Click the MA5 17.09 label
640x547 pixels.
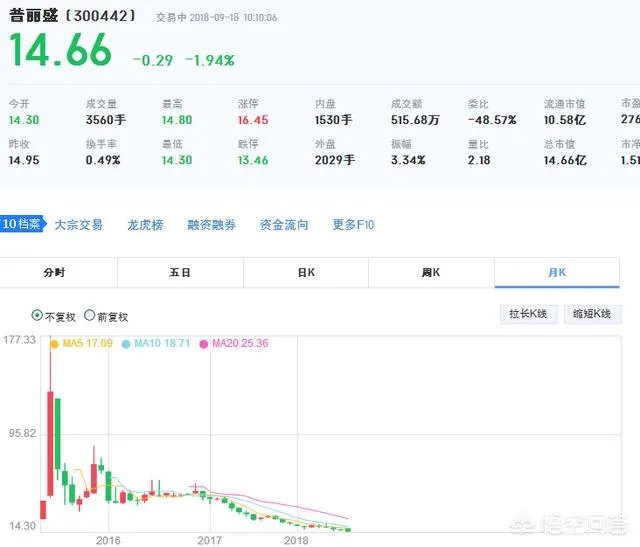[87, 343]
